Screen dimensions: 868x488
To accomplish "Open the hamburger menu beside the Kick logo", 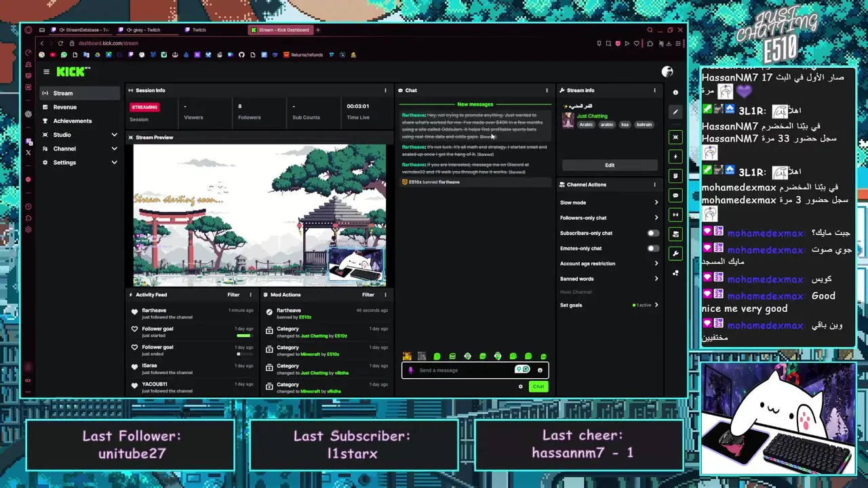I will 46,72.
